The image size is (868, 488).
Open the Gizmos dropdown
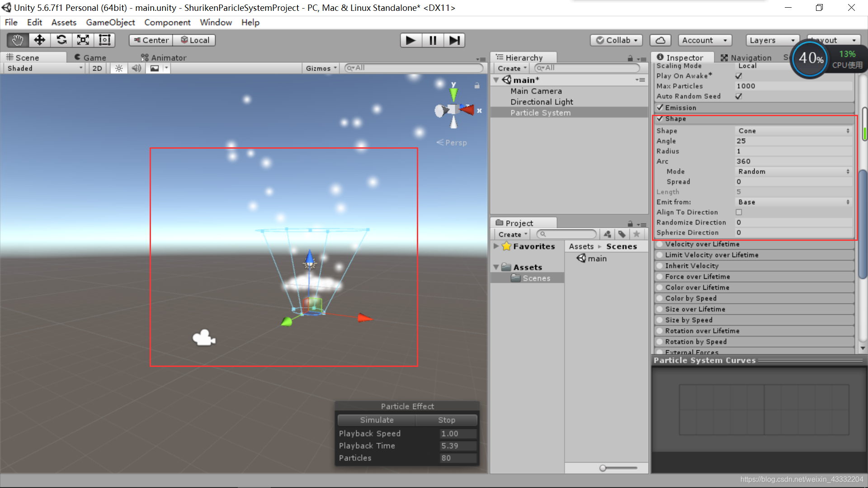[x=321, y=68]
